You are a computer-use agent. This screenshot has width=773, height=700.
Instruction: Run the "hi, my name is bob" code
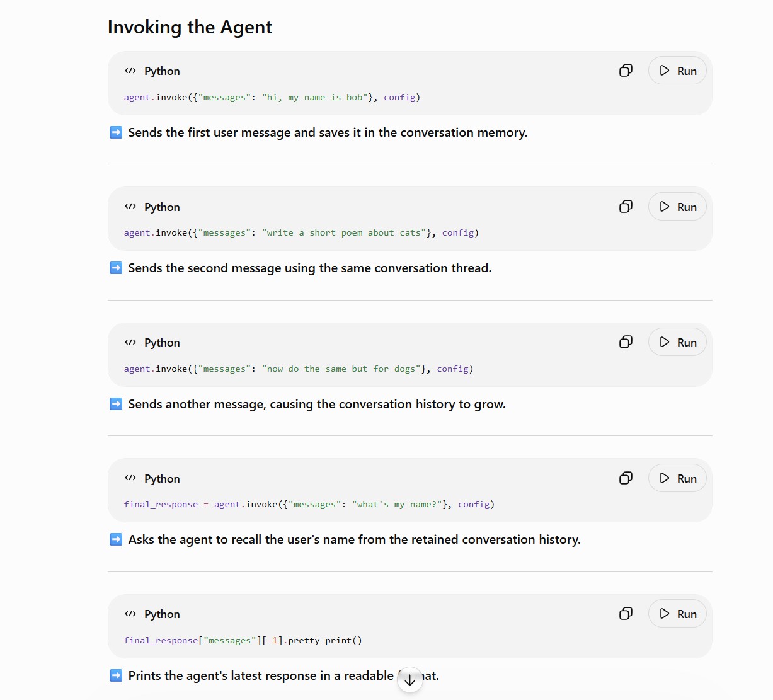(x=677, y=71)
